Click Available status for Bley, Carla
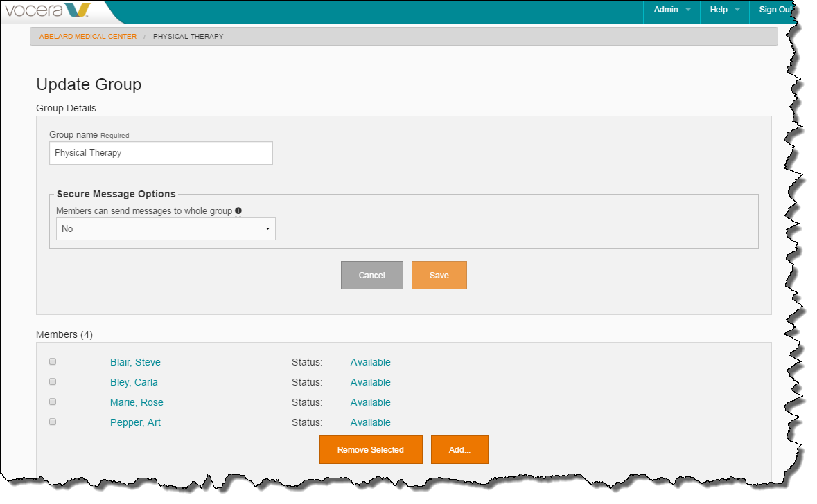 coord(370,382)
